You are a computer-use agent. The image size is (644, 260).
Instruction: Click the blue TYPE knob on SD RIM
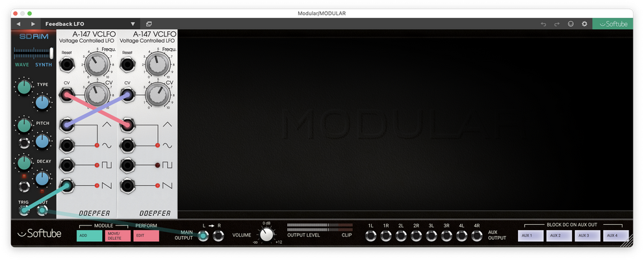(x=42, y=102)
